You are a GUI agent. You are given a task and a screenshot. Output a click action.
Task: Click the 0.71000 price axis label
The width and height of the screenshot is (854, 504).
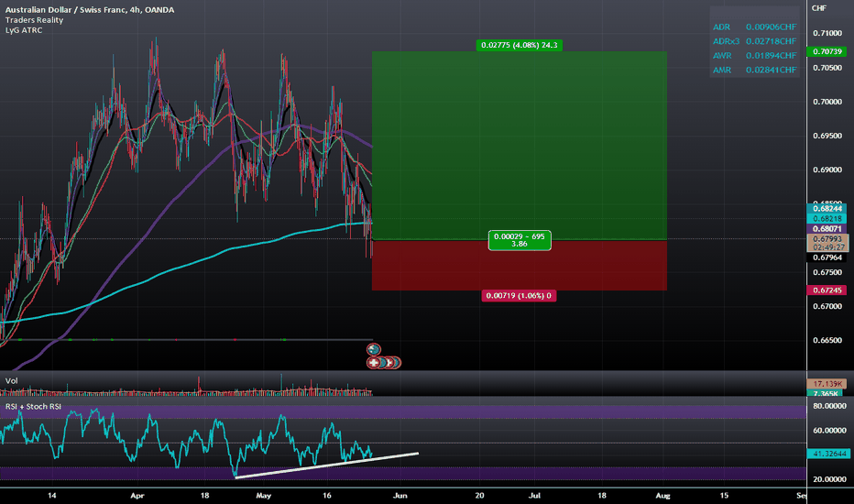click(827, 33)
